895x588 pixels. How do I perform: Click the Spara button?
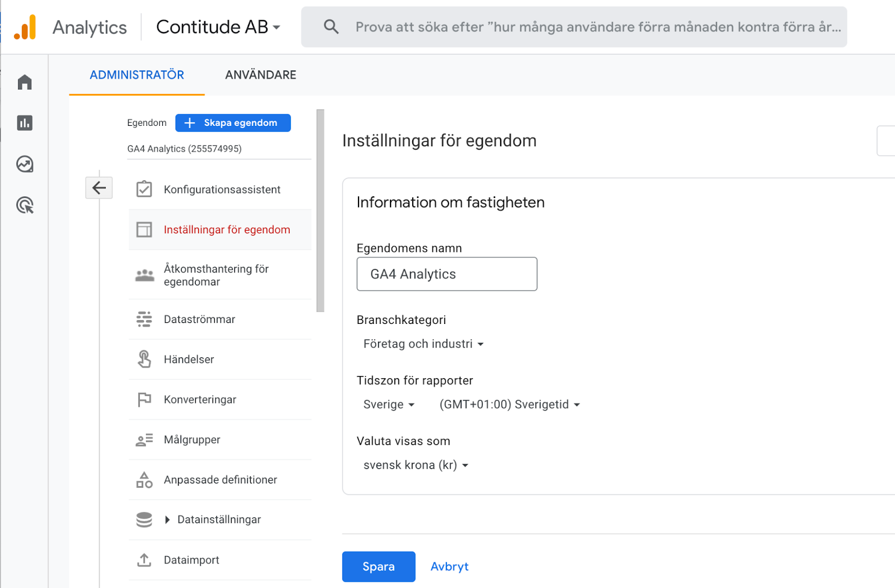(x=379, y=567)
